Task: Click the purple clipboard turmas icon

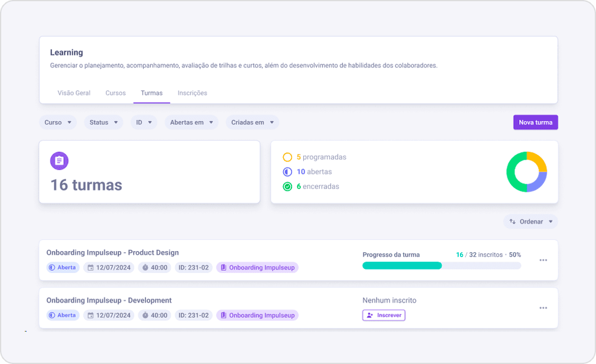Action: 59,161
